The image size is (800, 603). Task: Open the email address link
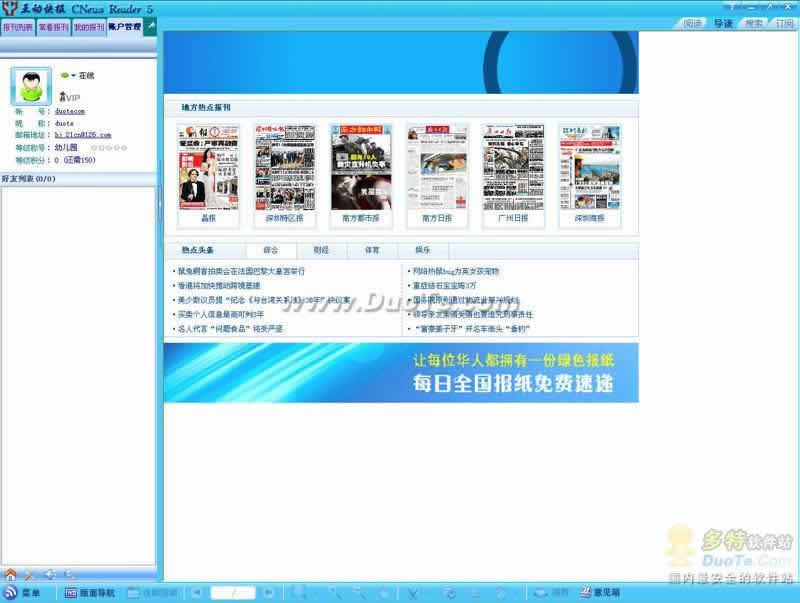(83, 135)
